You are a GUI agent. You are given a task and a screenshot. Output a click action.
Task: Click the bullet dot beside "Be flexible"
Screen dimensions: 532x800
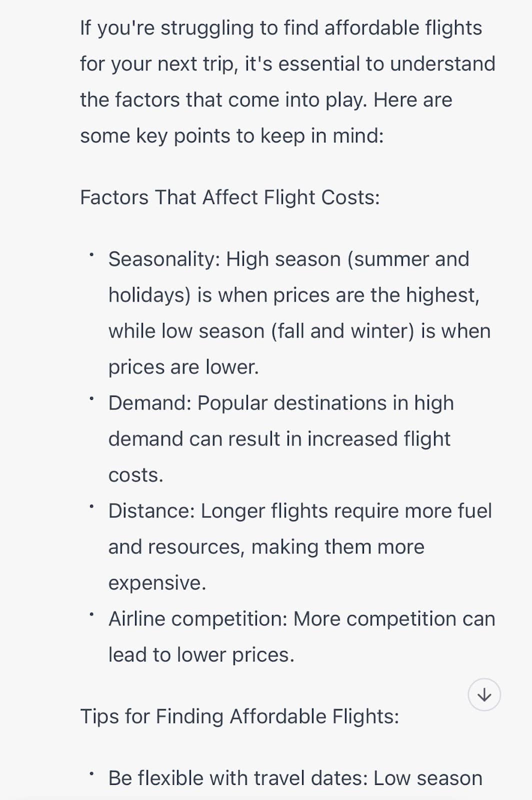(91, 774)
